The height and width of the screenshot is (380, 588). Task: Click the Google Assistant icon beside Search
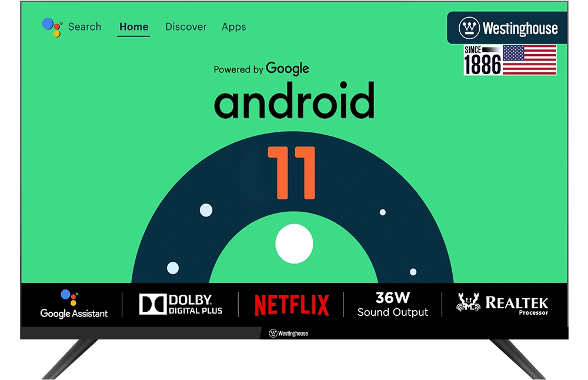point(52,27)
